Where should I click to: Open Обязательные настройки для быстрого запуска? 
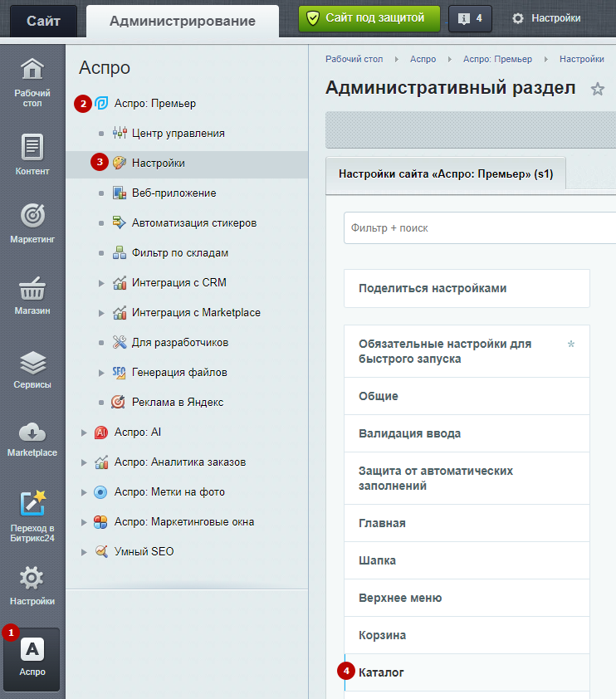coord(467,351)
